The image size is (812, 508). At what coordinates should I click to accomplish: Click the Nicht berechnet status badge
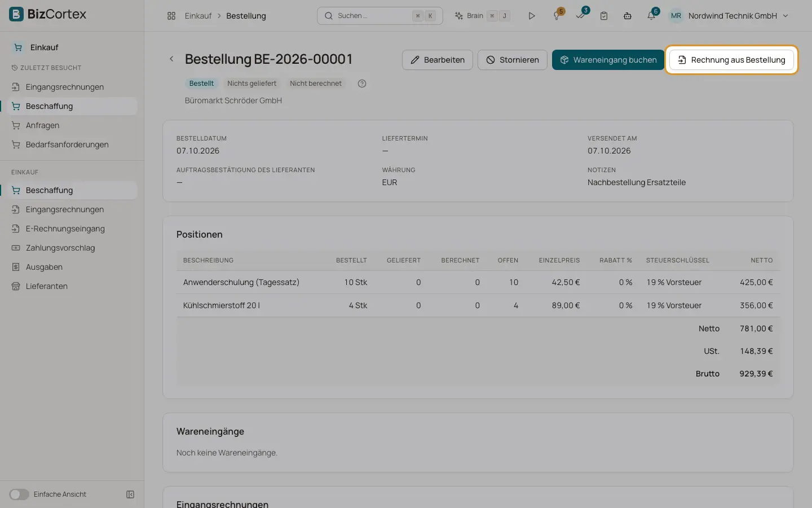coord(316,84)
